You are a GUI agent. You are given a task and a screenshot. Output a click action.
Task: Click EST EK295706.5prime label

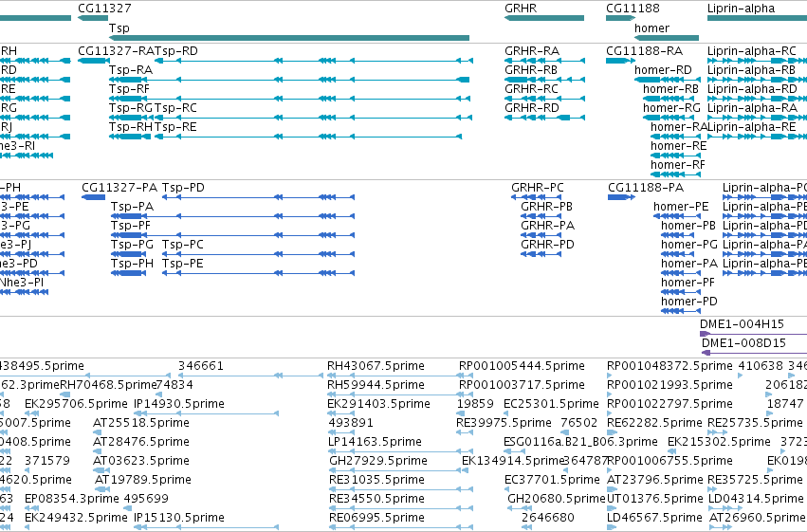coord(76,404)
